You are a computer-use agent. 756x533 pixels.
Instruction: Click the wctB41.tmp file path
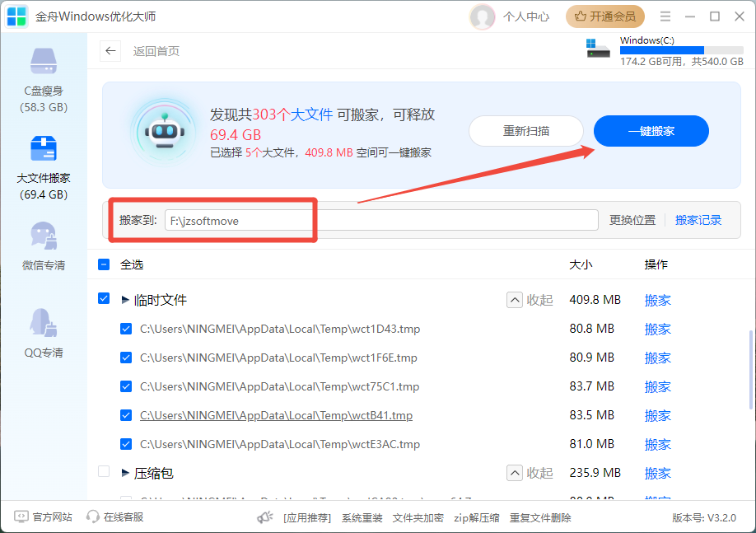tap(276, 415)
